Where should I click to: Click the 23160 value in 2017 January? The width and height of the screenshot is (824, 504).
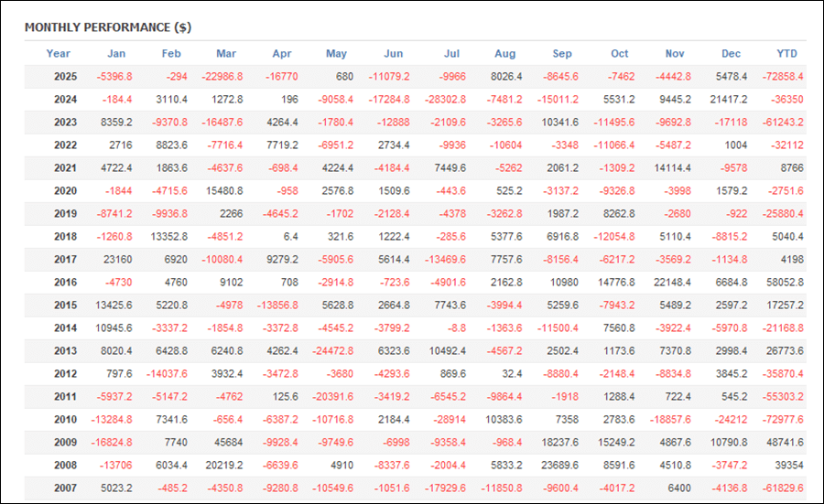click(x=118, y=260)
